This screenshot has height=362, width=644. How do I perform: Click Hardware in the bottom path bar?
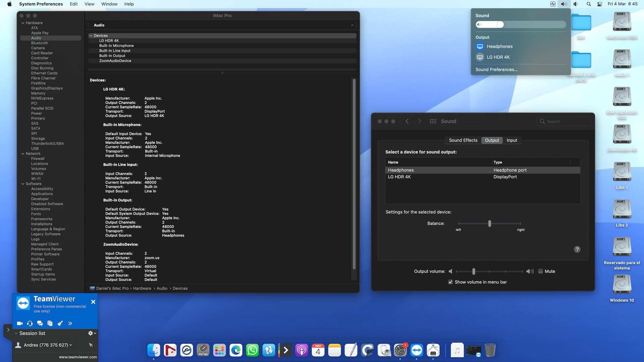click(x=142, y=289)
